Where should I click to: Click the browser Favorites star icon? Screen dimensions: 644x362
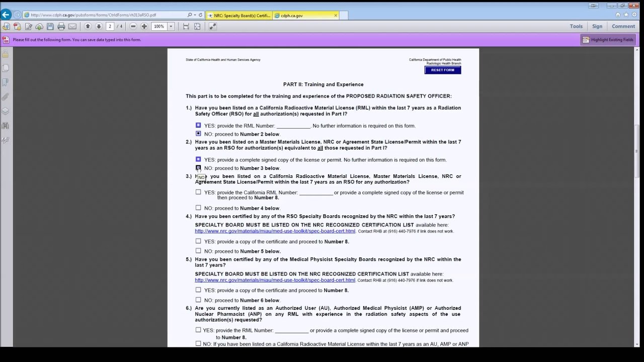pos(626,15)
